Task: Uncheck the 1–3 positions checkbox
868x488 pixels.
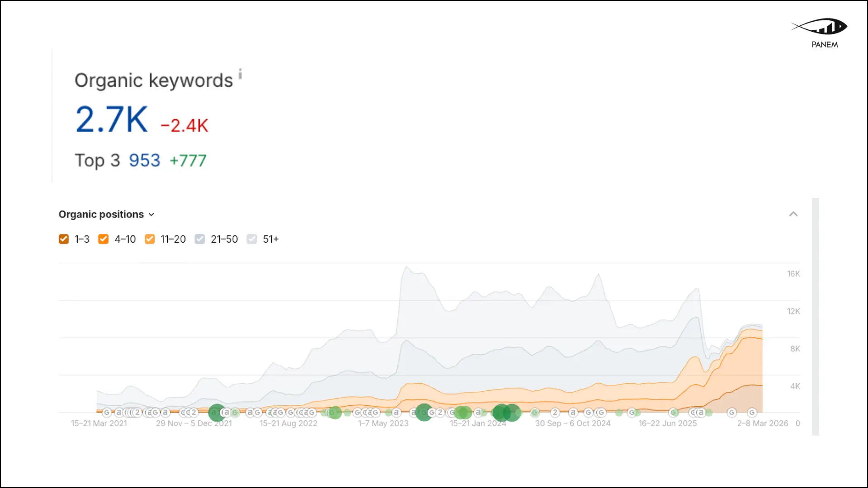Action: tap(64, 239)
